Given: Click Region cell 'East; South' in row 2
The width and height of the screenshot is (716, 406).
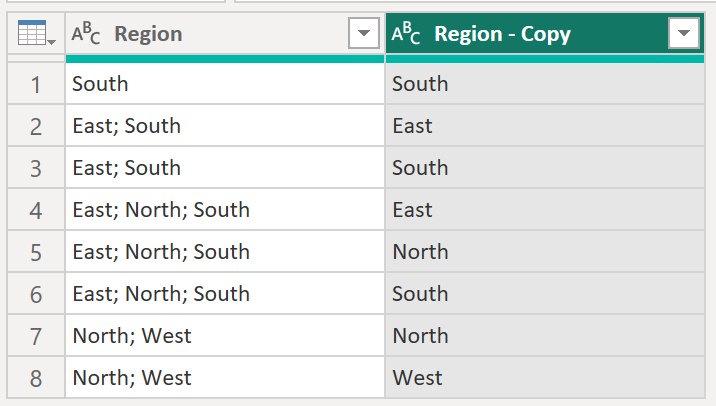Looking at the screenshot, I should coord(225,126).
